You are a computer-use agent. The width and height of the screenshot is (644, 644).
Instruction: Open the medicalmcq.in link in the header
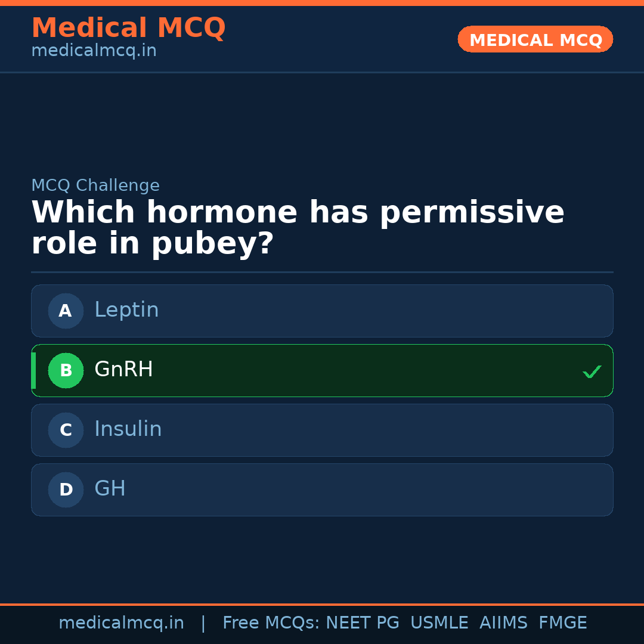[94, 51]
